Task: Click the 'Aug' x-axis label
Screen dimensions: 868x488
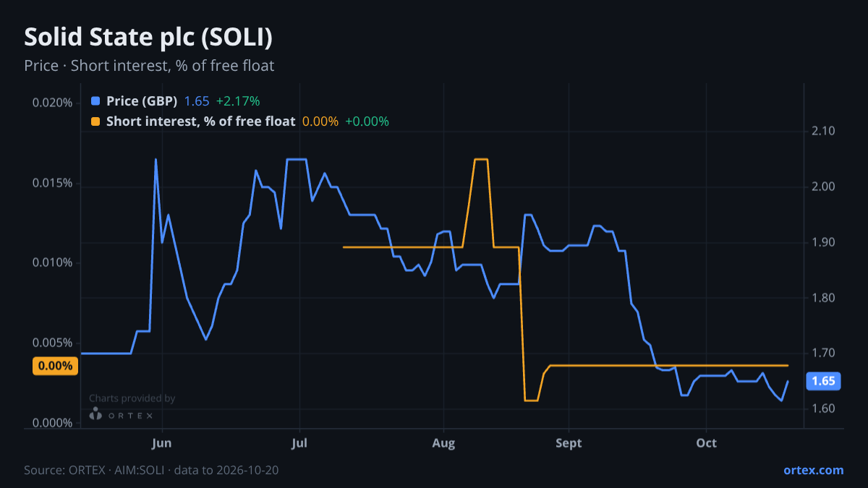Action: pyautogui.click(x=443, y=442)
